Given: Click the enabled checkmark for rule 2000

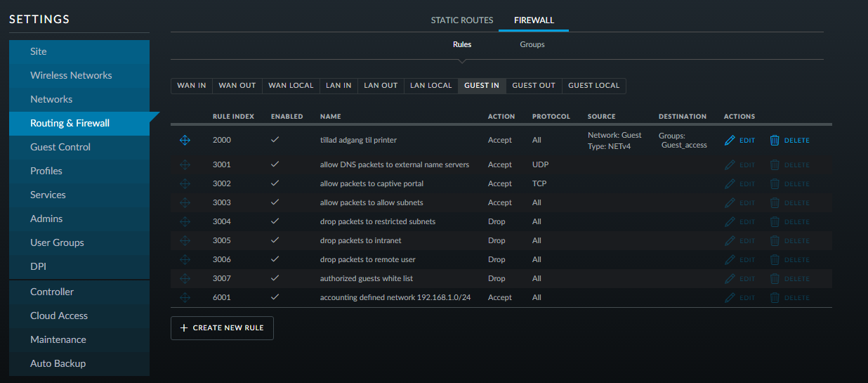Looking at the screenshot, I should point(275,140).
